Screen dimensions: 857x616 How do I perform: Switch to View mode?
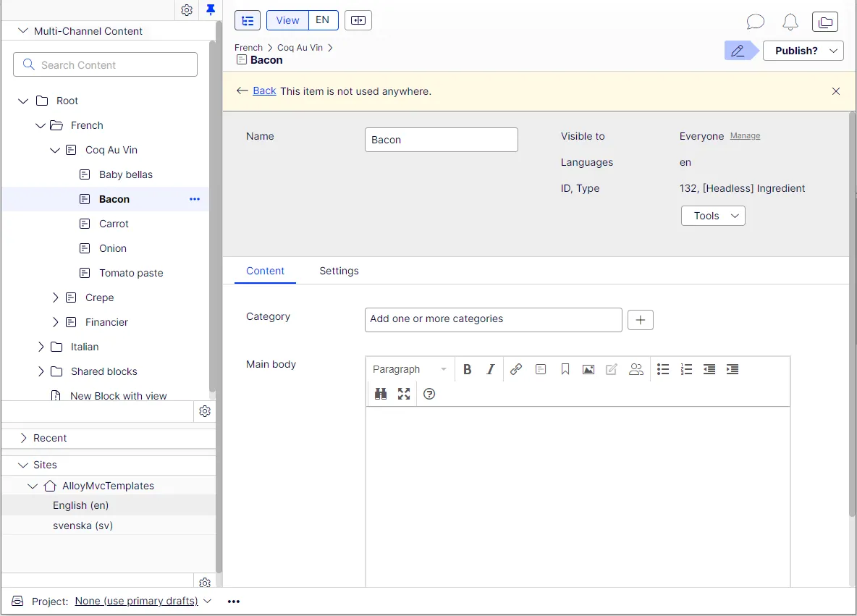[287, 20]
